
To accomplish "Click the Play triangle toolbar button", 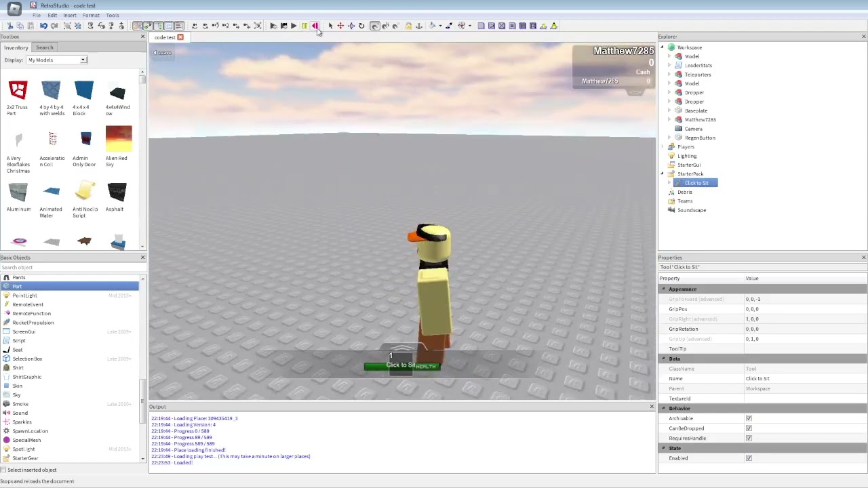I will click(294, 26).
